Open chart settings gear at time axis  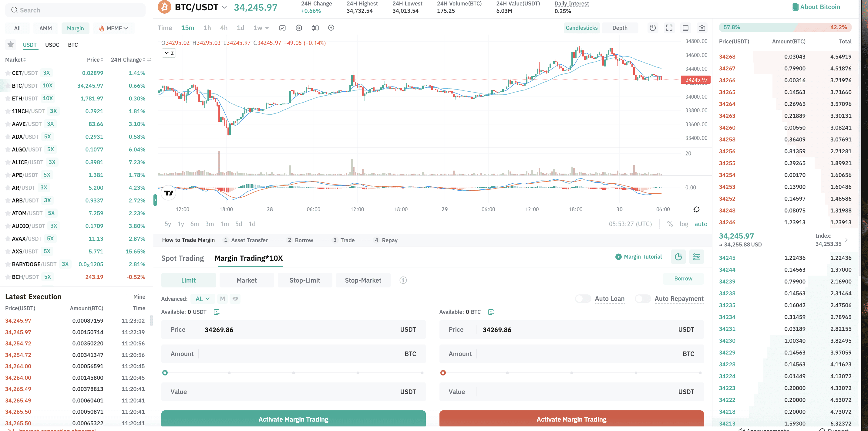click(696, 209)
